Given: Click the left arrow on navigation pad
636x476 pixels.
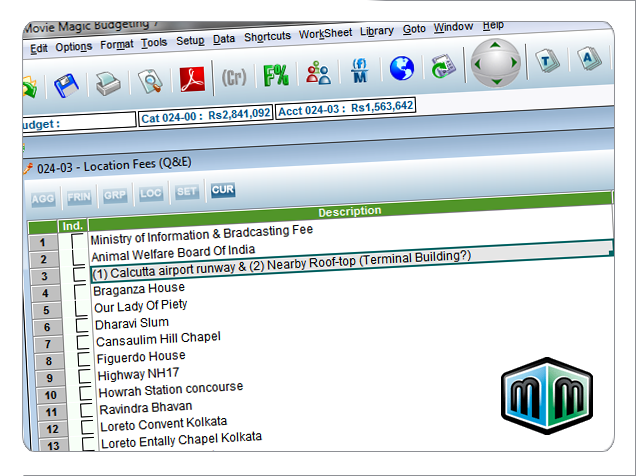Looking at the screenshot, I should tap(477, 64).
